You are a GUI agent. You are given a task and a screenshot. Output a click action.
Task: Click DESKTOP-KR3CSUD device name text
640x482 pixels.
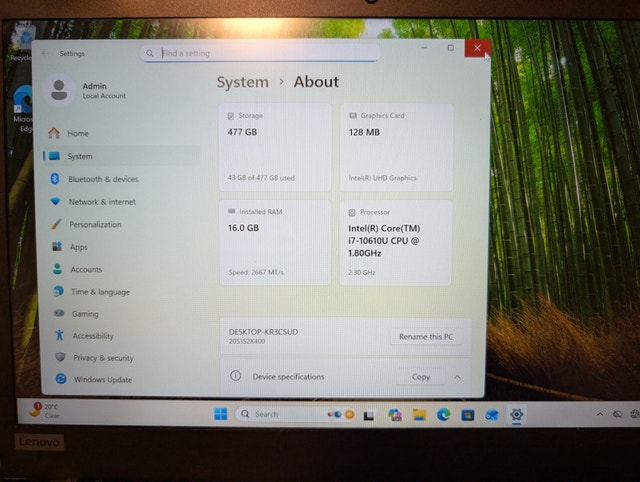click(x=263, y=331)
